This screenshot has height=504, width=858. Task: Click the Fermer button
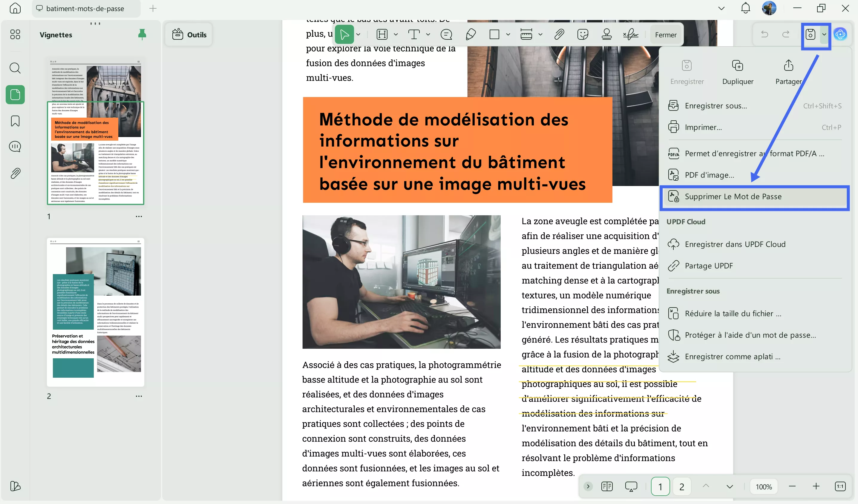(665, 34)
